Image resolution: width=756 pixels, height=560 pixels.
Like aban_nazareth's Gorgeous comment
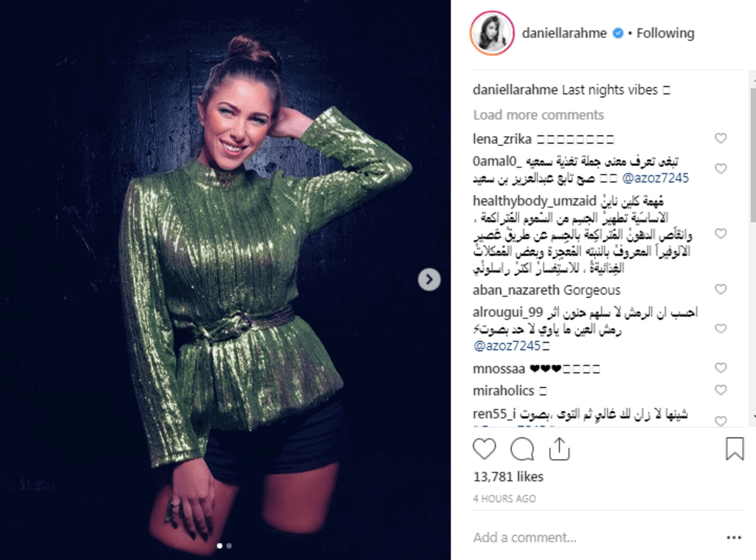tap(721, 289)
